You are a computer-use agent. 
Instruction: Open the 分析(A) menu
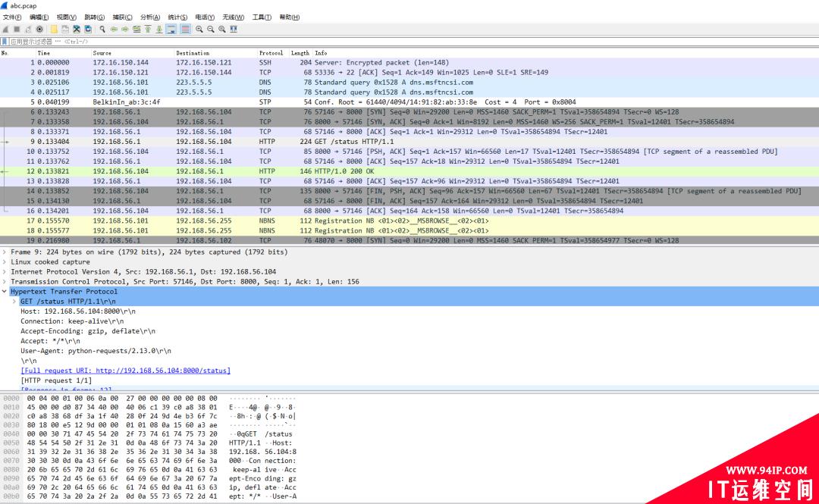150,17
